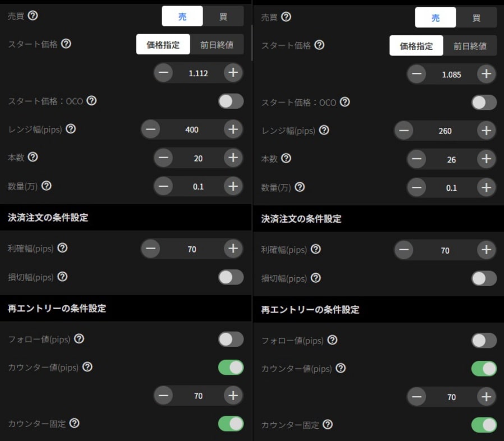
Task: Click help icon beside right 本数 label
Action: (x=286, y=158)
